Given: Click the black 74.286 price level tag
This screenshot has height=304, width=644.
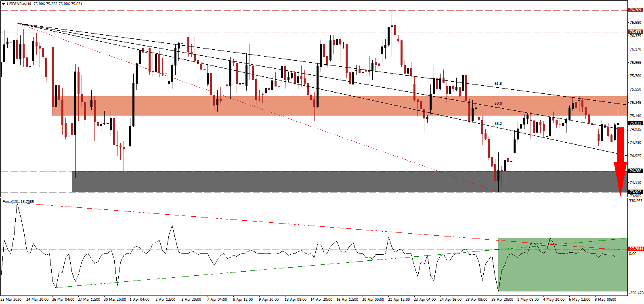Looking at the screenshot, I should tap(636, 171).
